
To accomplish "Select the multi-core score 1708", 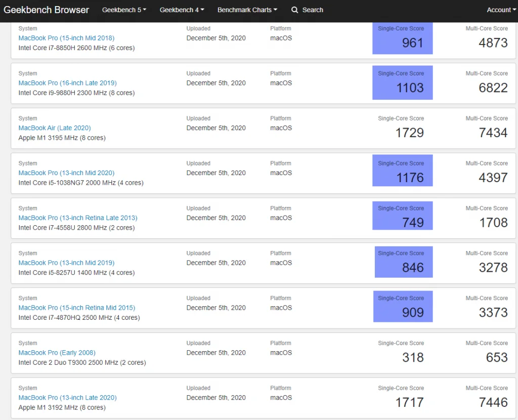I will click(x=494, y=223).
